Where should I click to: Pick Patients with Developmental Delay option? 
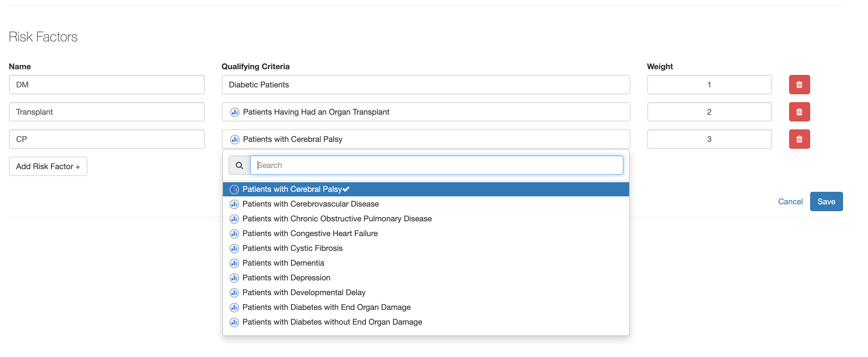(x=304, y=293)
